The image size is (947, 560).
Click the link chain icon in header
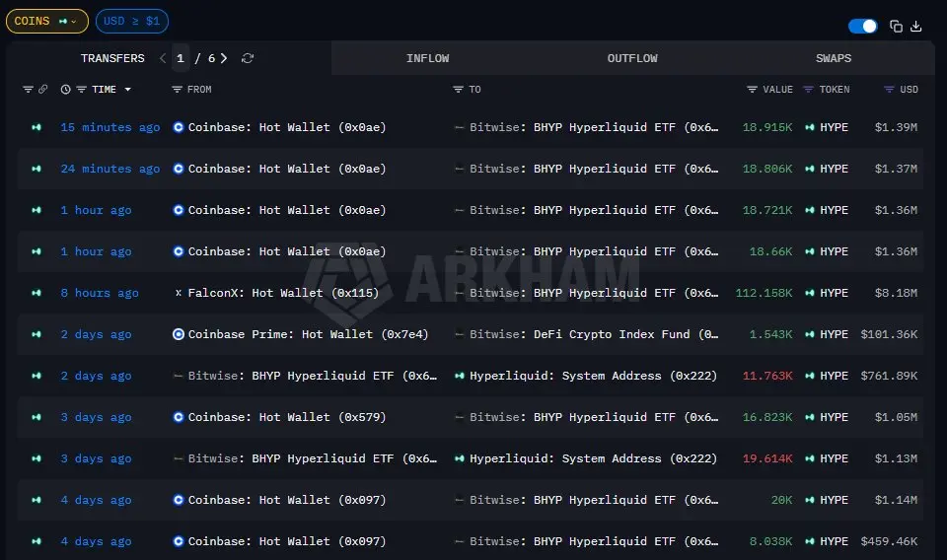tap(42, 90)
